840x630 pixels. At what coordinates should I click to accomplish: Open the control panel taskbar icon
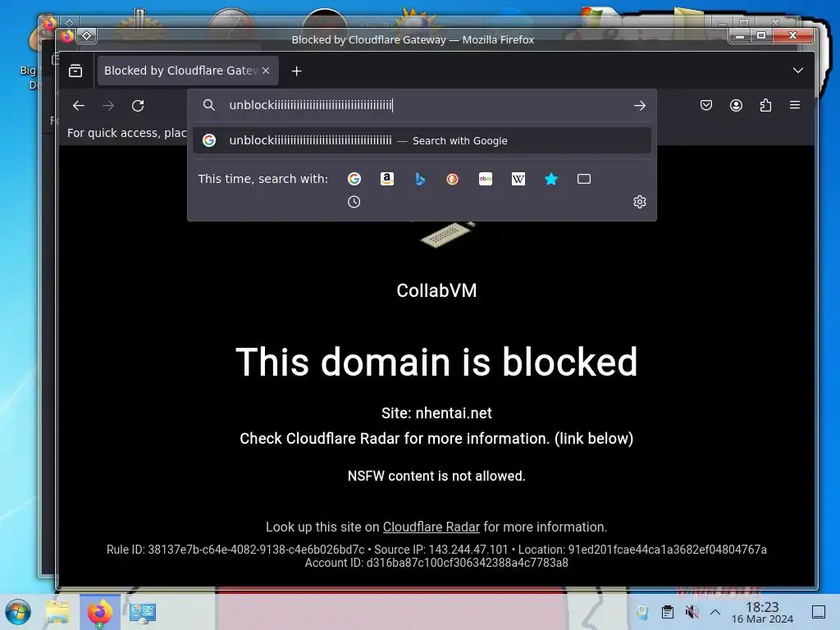[143, 612]
